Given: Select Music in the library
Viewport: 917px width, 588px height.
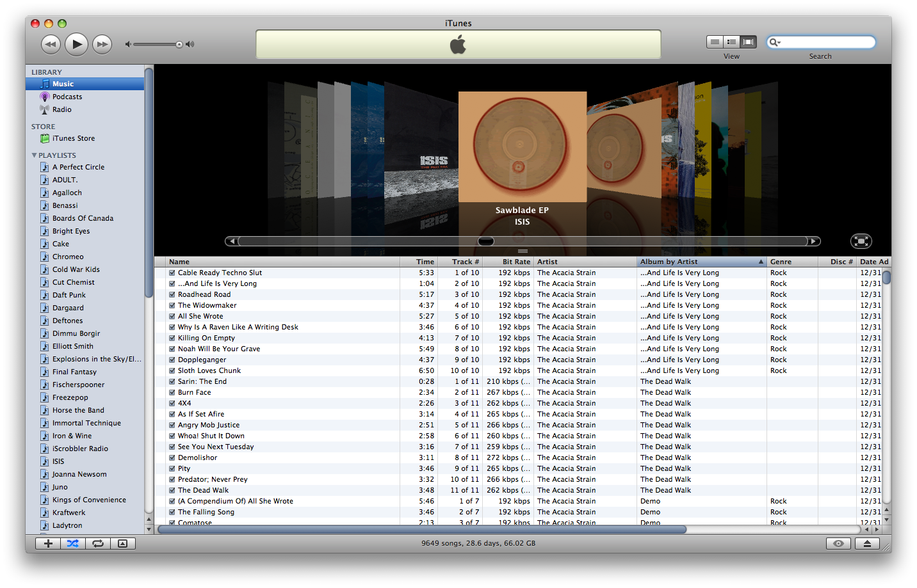Looking at the screenshot, I should click(85, 84).
